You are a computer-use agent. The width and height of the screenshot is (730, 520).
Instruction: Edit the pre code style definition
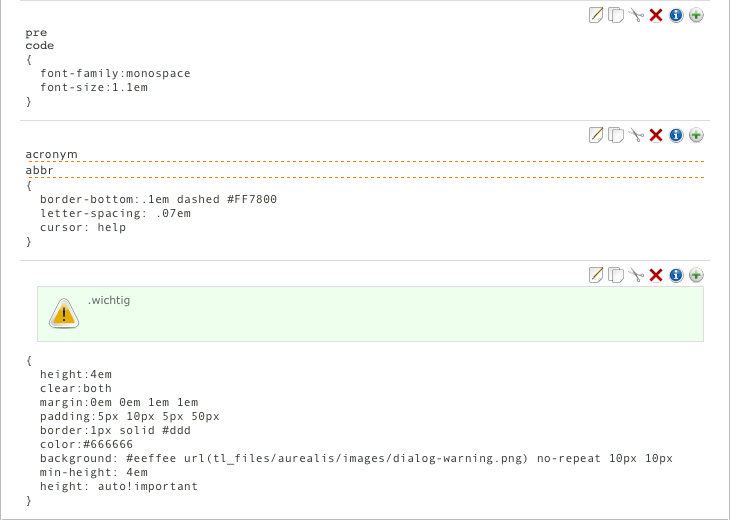[596, 15]
